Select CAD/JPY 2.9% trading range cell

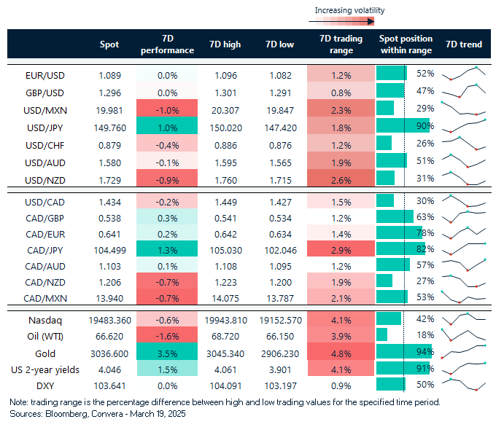coord(336,249)
